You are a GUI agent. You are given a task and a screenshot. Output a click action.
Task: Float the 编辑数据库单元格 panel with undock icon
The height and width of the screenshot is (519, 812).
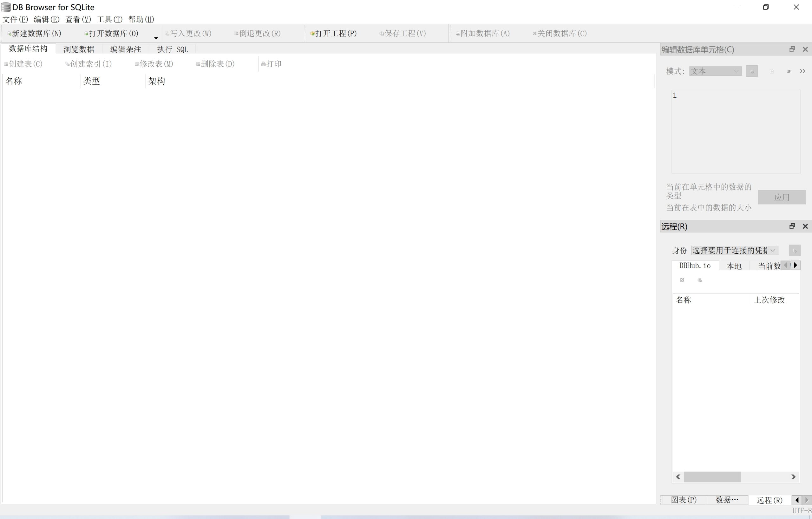coord(792,49)
